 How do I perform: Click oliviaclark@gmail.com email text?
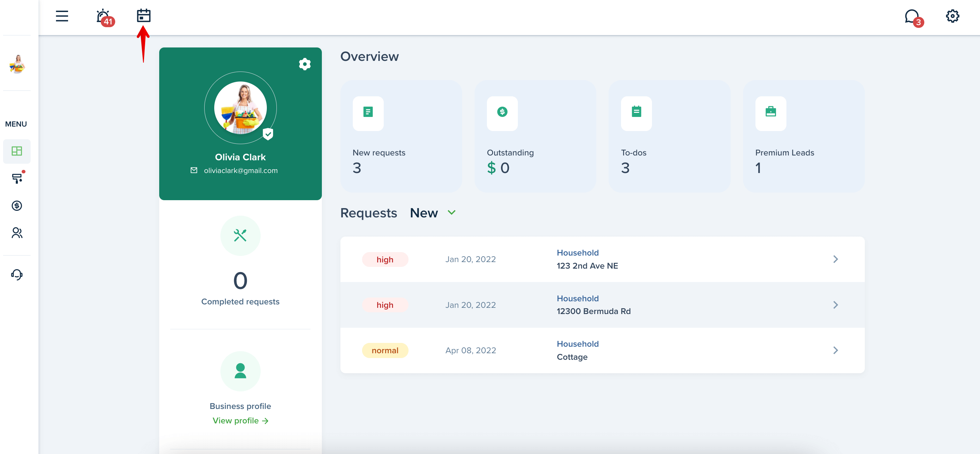tap(240, 171)
